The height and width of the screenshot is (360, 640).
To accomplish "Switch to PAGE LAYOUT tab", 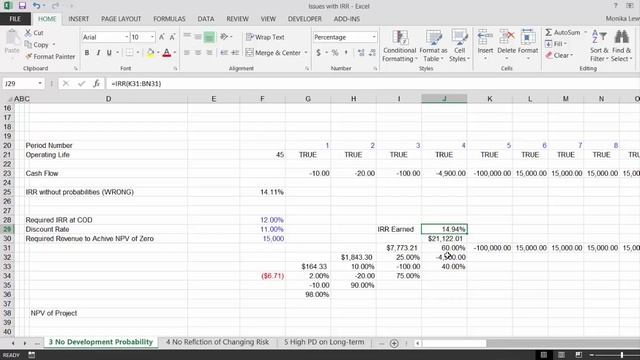I will tap(121, 19).
